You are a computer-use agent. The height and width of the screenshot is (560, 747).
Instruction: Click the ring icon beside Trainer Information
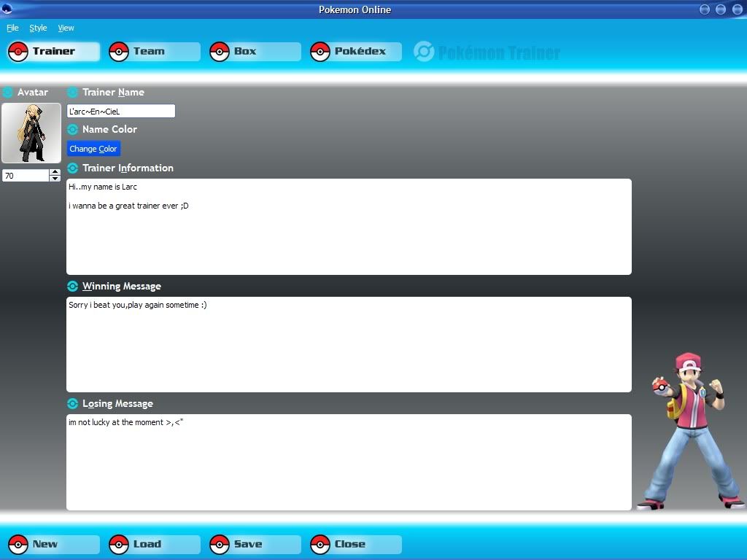pos(72,168)
